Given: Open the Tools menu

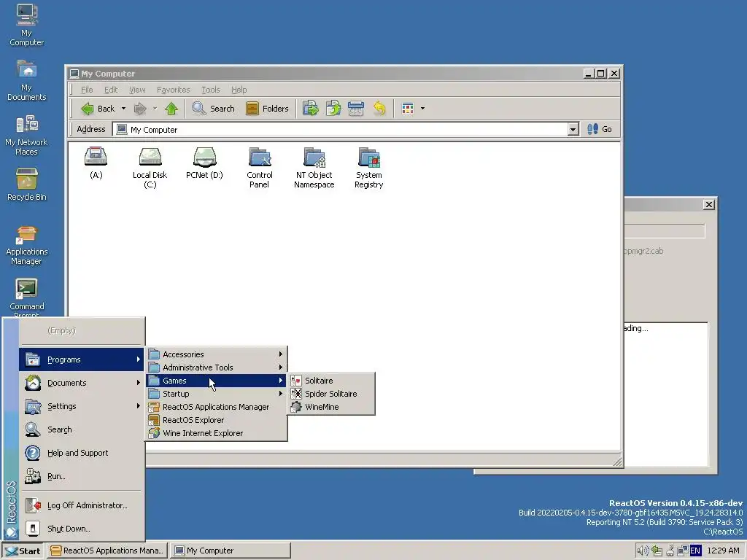Looking at the screenshot, I should (x=211, y=90).
